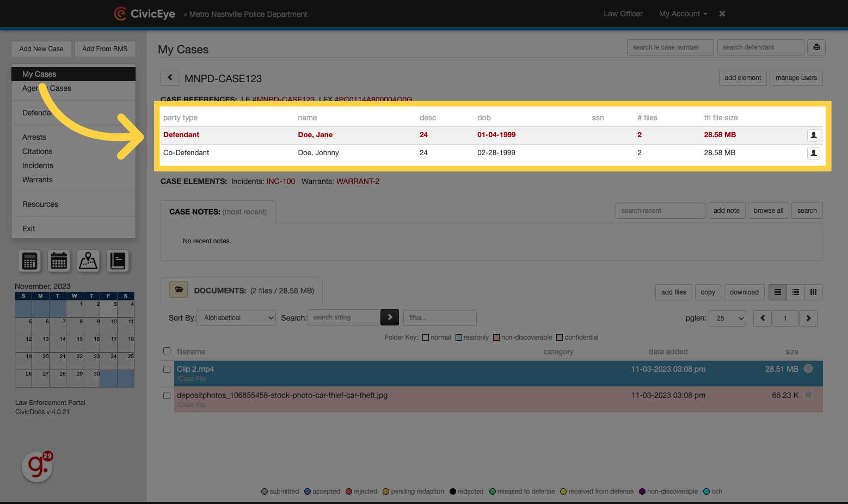Switch to detailed list view icon
The width and height of the screenshot is (848, 504).
[x=796, y=292]
